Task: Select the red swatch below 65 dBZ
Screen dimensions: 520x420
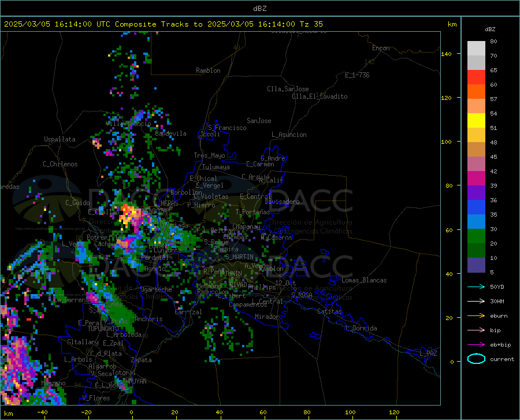Action: click(x=476, y=77)
